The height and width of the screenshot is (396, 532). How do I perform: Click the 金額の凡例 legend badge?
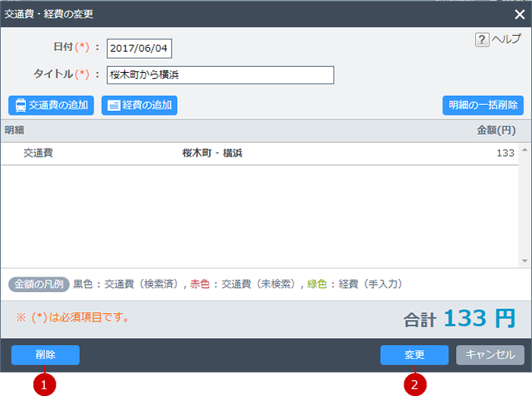coord(40,284)
